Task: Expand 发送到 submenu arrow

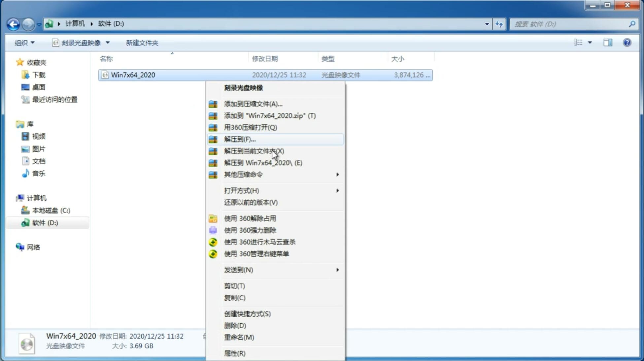Action: coord(337,270)
